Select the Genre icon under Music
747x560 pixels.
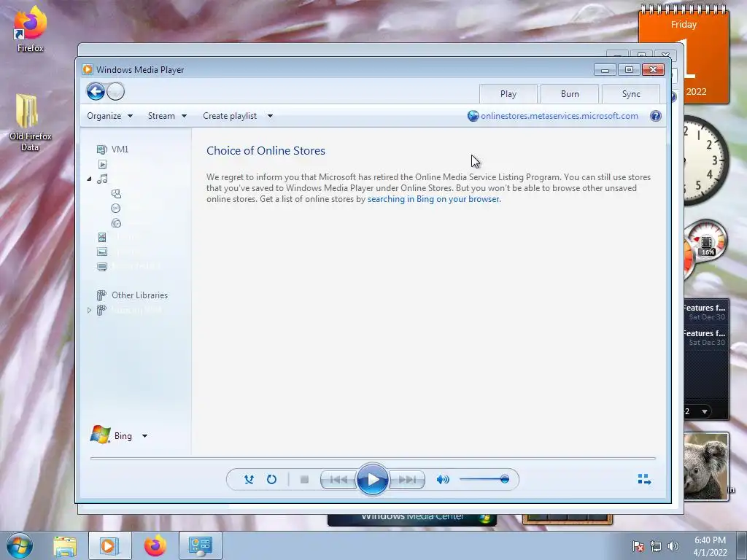coord(116,223)
